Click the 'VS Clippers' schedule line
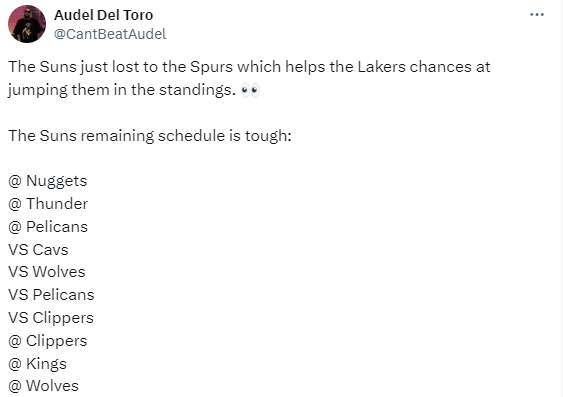Viewport: 563px width, 397px height. pyautogui.click(x=51, y=318)
